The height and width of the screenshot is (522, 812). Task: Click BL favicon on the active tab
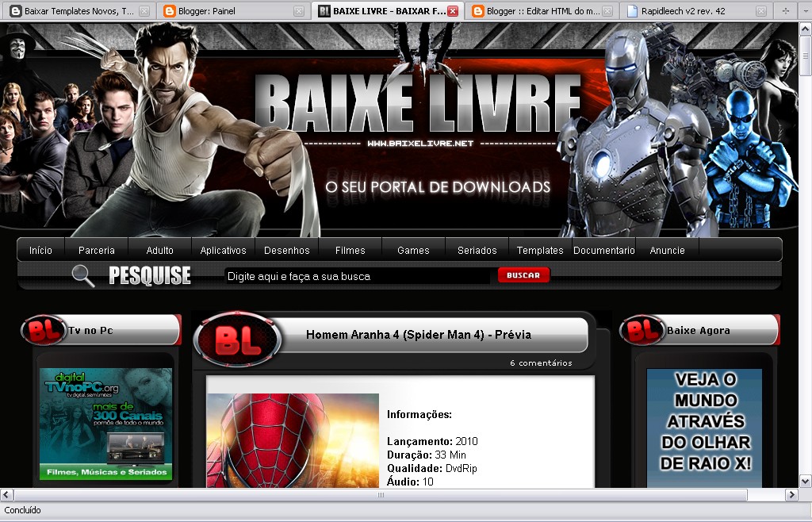click(x=324, y=11)
